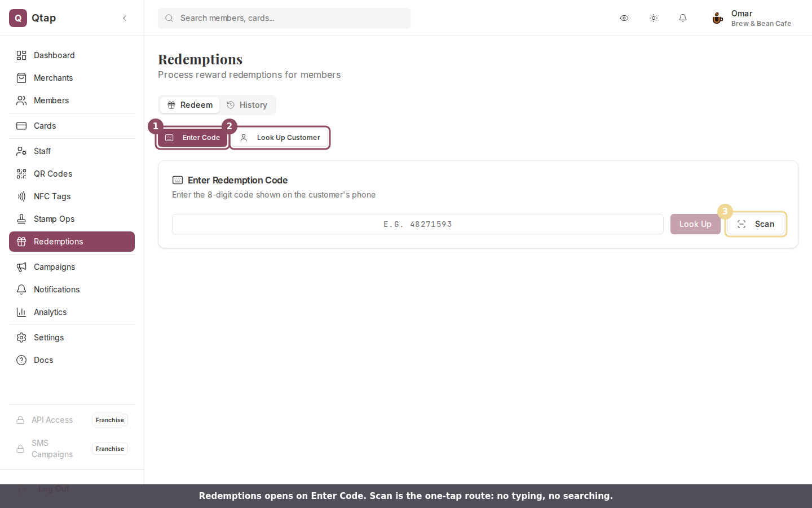The image size is (812, 508).
Task: Go to Merchants in the sidebar
Action: click(72, 78)
